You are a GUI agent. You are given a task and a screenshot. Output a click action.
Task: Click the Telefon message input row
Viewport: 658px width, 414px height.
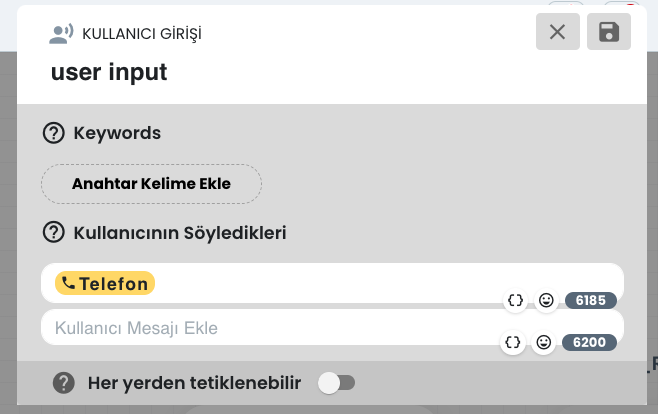(332, 283)
